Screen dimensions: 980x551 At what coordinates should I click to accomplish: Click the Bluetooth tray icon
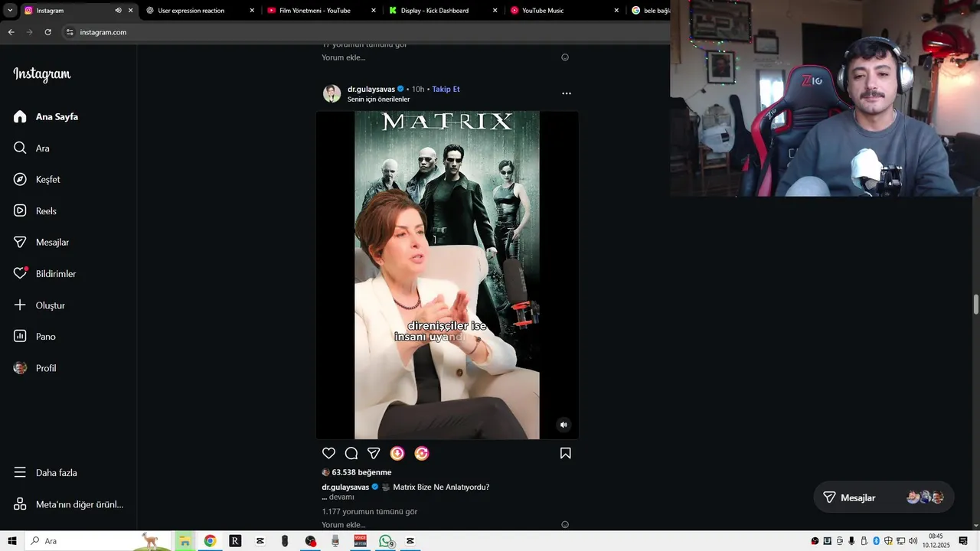pyautogui.click(x=876, y=541)
